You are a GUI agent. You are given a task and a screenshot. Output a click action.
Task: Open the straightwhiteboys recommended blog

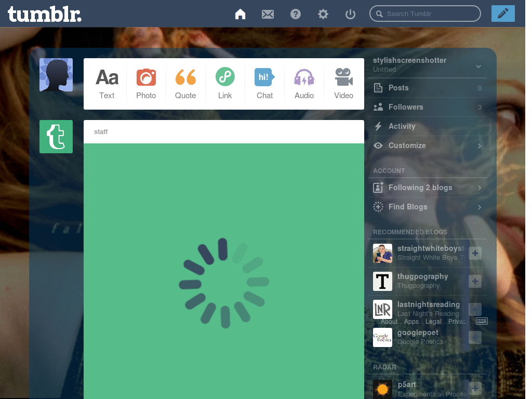[x=432, y=248]
